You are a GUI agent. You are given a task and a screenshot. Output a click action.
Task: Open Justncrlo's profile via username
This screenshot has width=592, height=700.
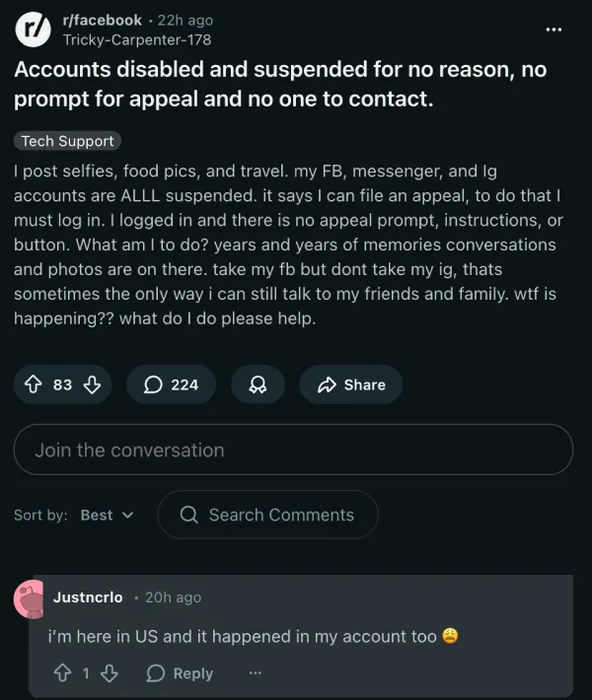click(x=88, y=596)
